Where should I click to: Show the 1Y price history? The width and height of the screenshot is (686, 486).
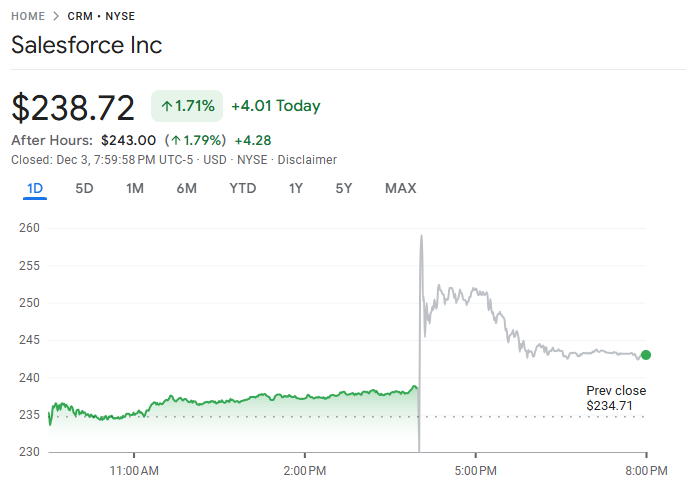[x=296, y=188]
